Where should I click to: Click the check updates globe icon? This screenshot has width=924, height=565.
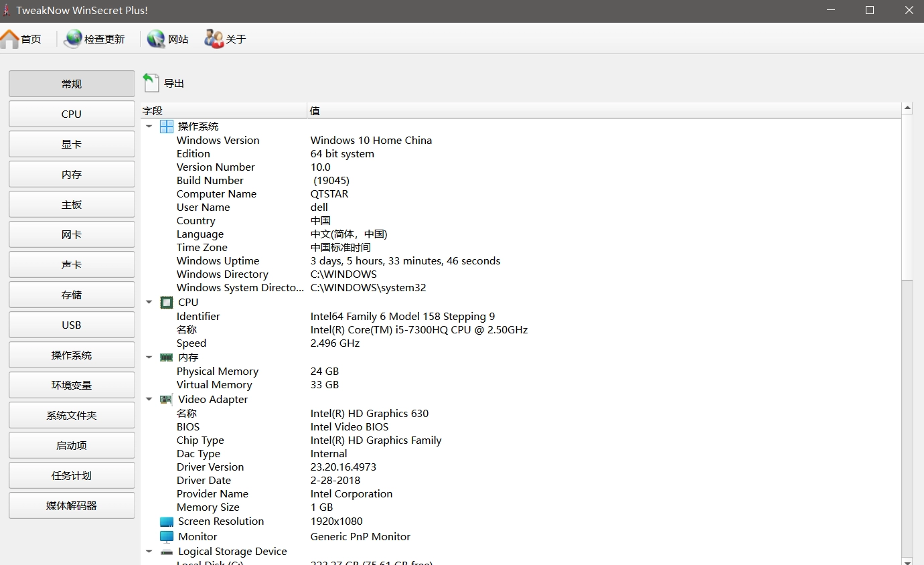coord(73,39)
